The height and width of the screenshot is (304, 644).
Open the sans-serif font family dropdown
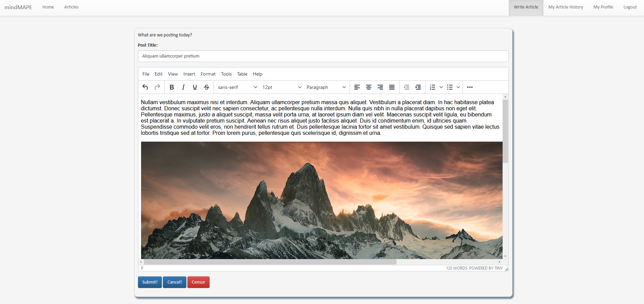tap(237, 87)
